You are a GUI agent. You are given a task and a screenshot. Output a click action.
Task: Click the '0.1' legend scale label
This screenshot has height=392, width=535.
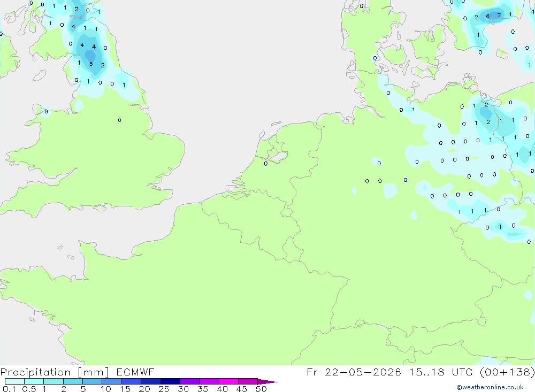pyautogui.click(x=9, y=389)
